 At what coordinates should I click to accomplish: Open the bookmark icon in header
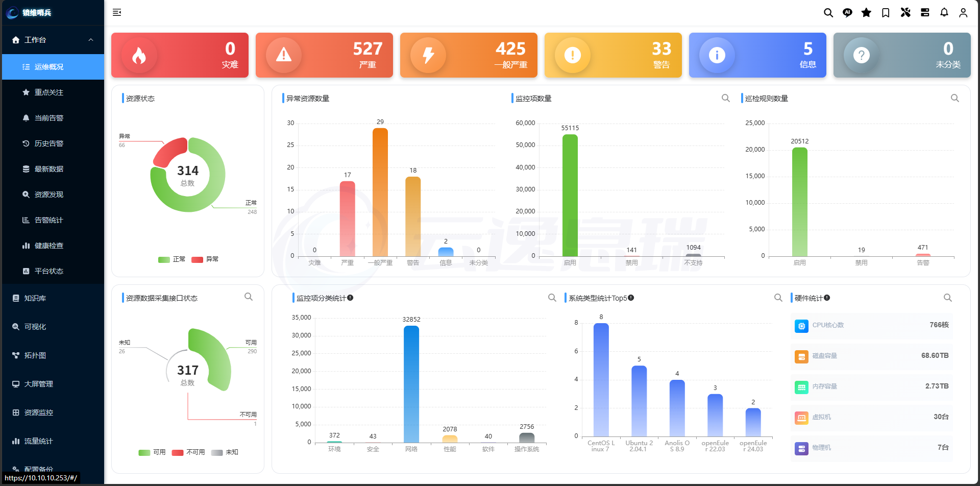pyautogui.click(x=886, y=13)
